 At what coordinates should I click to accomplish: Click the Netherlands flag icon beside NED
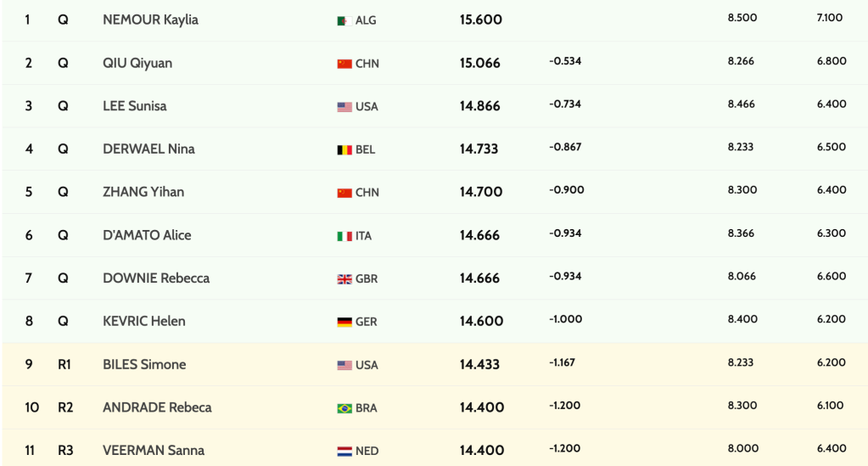tap(344, 451)
